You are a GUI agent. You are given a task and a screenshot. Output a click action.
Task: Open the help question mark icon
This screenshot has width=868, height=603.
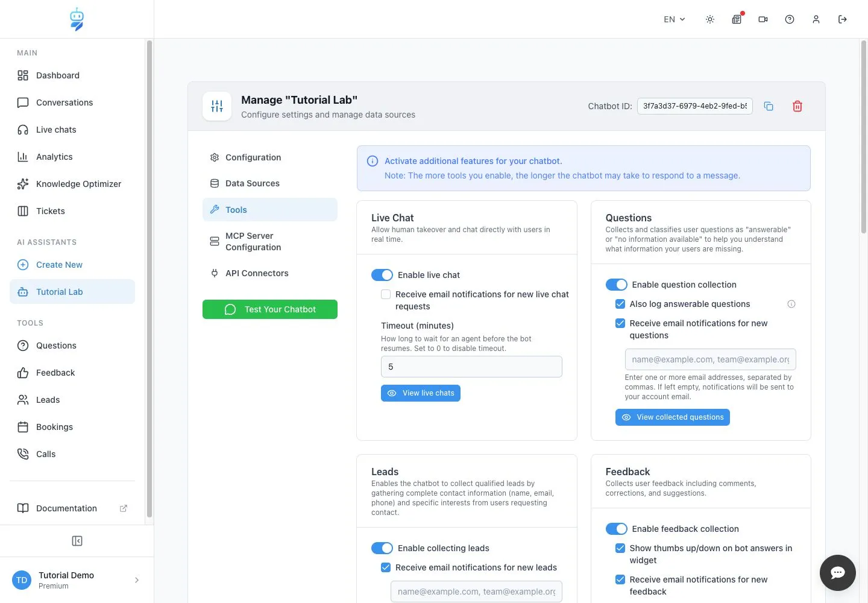[790, 19]
